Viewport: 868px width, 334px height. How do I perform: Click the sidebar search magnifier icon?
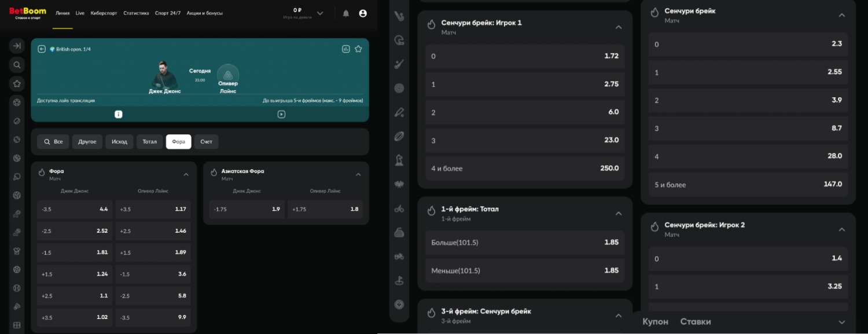(17, 65)
